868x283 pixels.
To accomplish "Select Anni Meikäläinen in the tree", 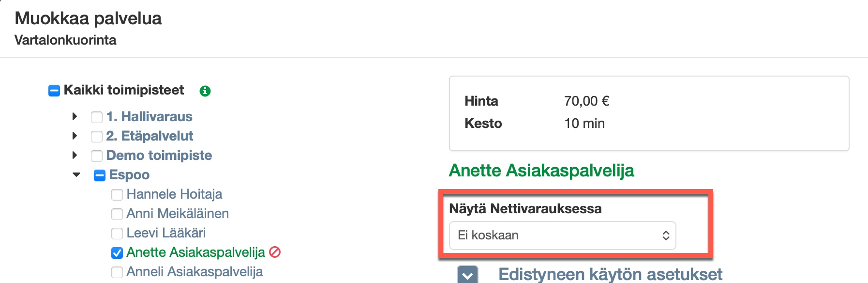I will coord(178,214).
